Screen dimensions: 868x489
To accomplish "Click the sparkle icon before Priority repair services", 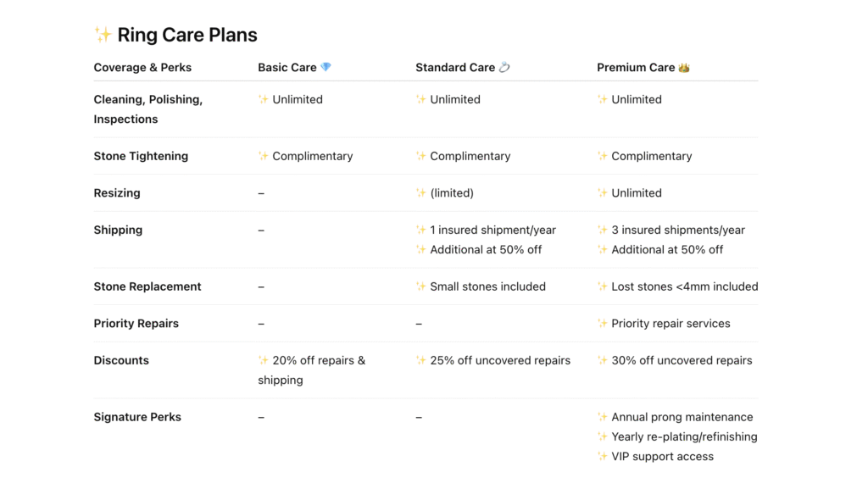I will pyautogui.click(x=603, y=324).
